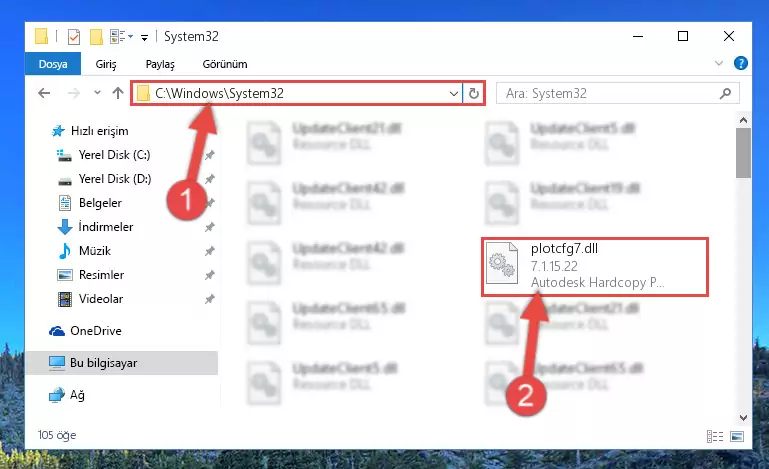Open the Görünüm ribbon tab
The height and width of the screenshot is (469, 769).
tap(225, 64)
